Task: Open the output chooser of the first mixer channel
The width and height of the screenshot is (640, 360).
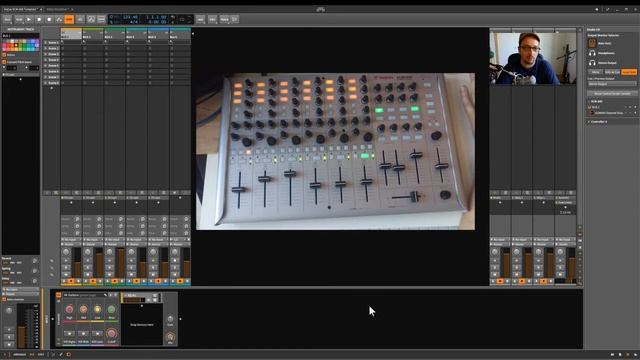Action: click(x=71, y=244)
